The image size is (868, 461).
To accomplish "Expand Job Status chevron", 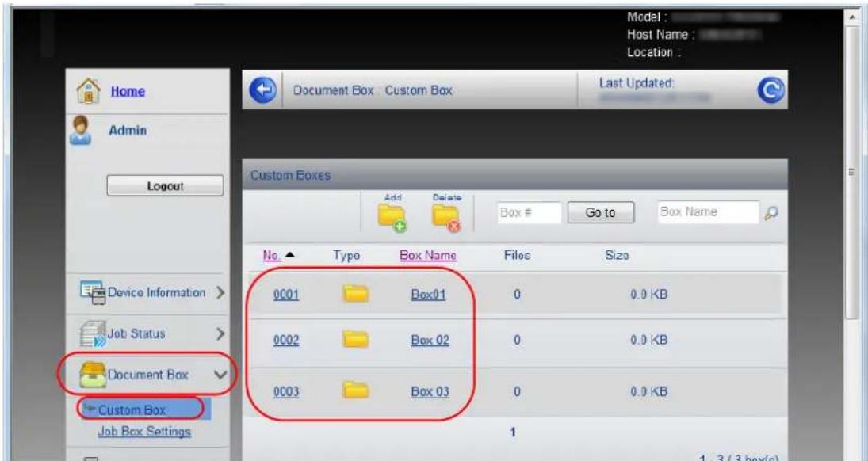I will [220, 333].
